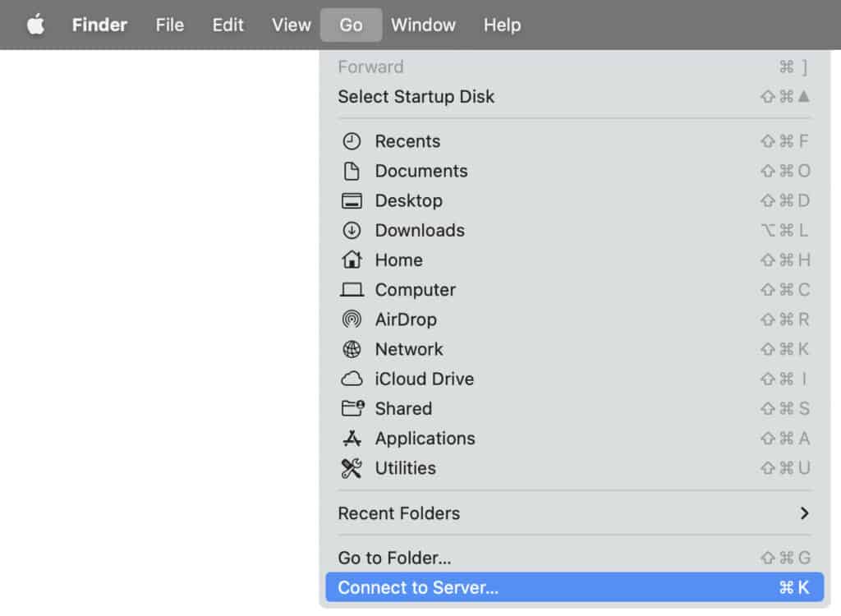This screenshot has width=841, height=616.
Task: Click the Computer laptop icon
Action: click(x=352, y=290)
